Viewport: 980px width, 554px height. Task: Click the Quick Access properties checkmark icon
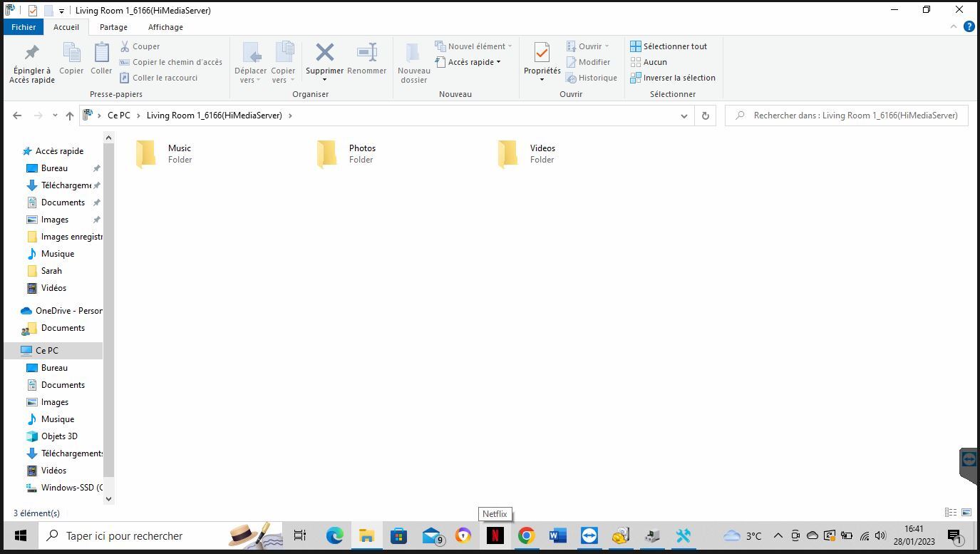pyautogui.click(x=33, y=11)
